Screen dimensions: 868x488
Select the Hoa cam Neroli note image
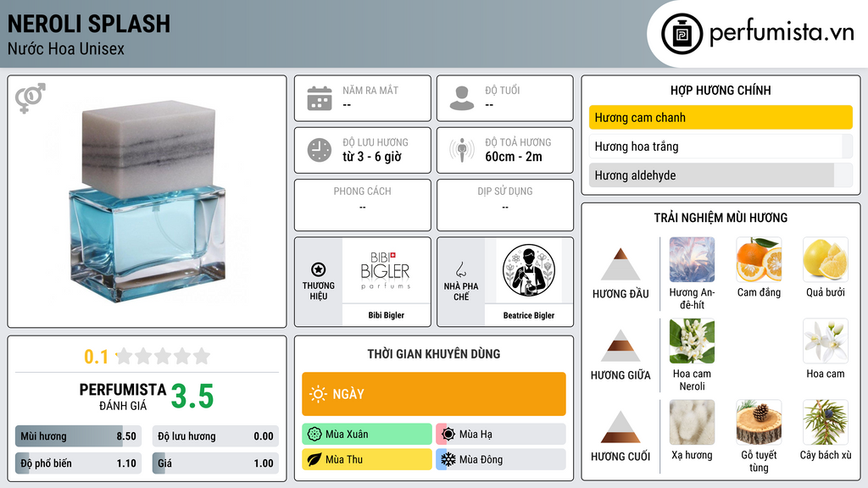[692, 341]
